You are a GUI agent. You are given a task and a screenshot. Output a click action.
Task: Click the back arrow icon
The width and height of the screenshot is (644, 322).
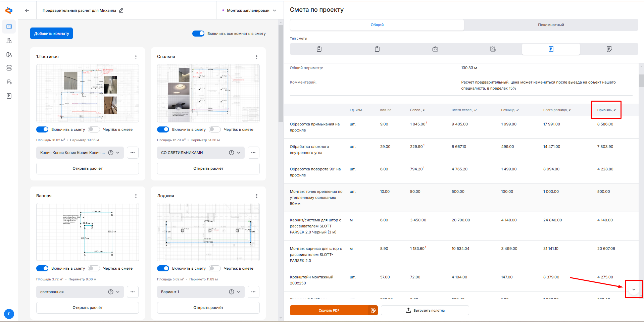coord(27,10)
